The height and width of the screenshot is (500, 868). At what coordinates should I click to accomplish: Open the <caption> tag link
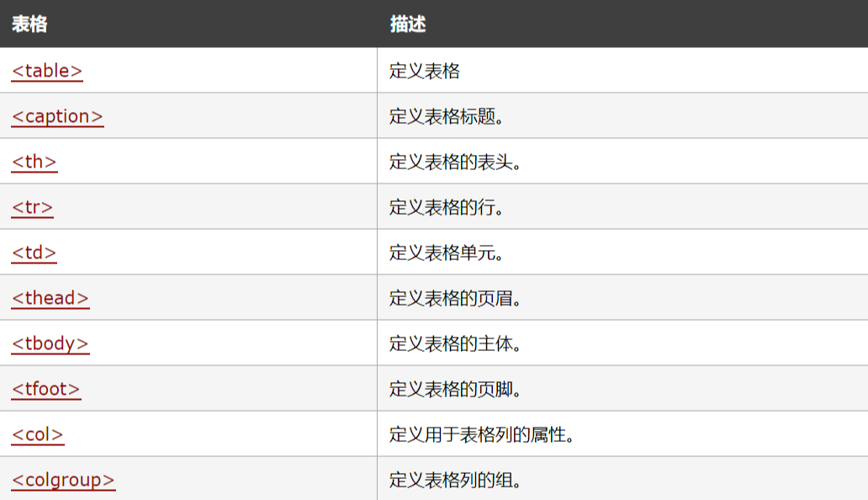(57, 116)
